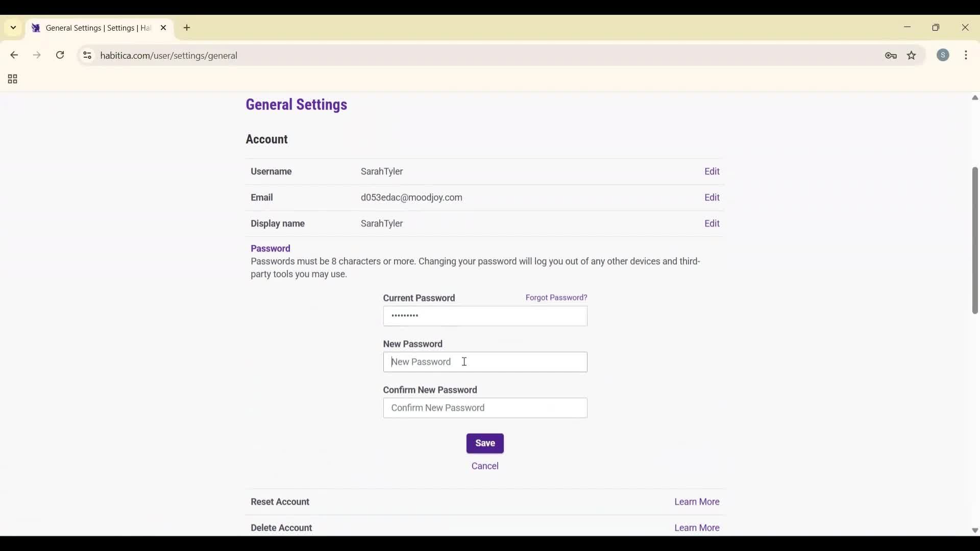Click the forward navigation arrow
Screen dimensions: 980x551
37,55
